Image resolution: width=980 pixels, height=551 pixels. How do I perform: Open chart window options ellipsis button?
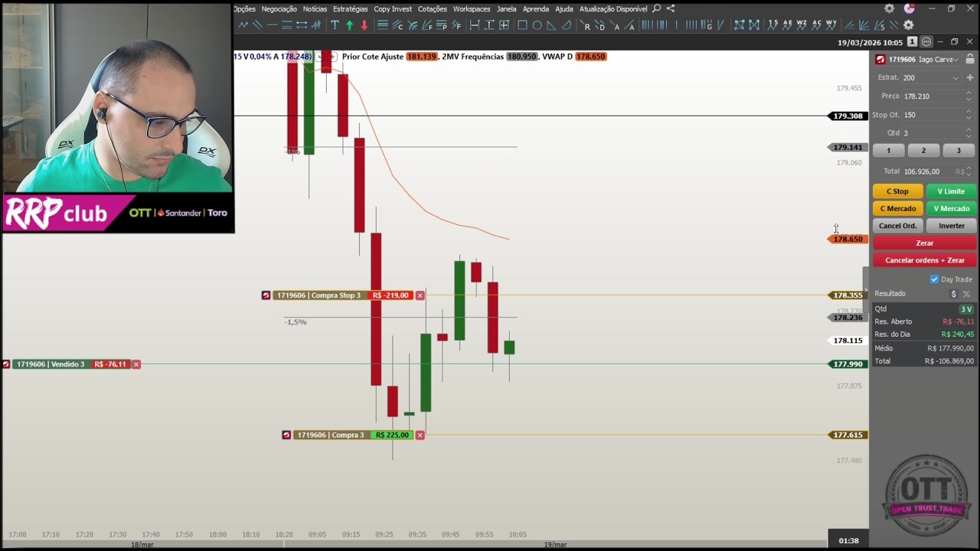tap(926, 42)
